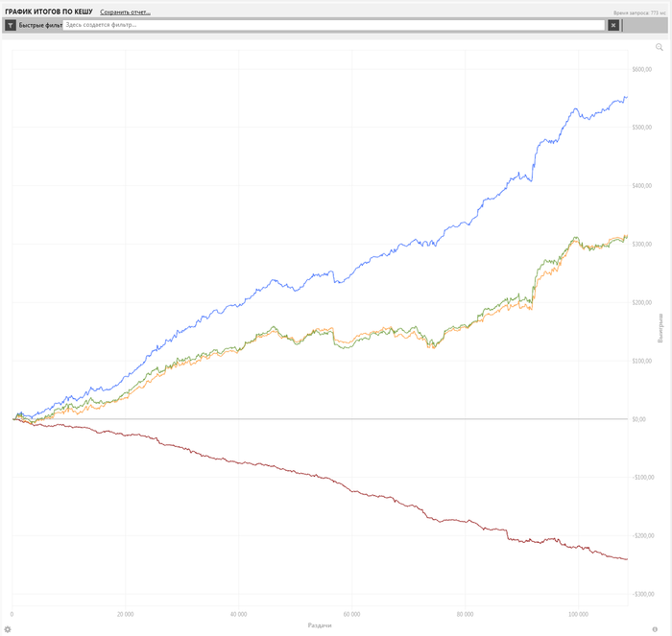Click the 100 000 hands axis label

[578, 614]
